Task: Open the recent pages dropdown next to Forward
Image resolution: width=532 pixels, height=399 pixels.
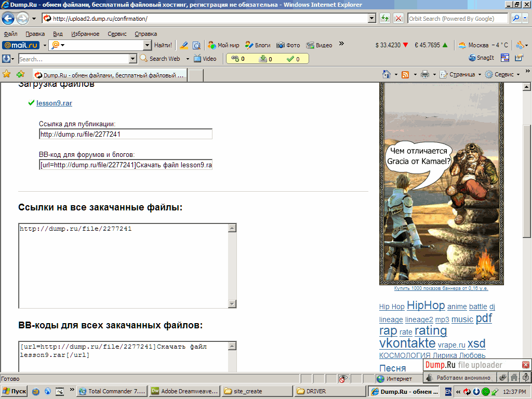Action: click(34, 19)
